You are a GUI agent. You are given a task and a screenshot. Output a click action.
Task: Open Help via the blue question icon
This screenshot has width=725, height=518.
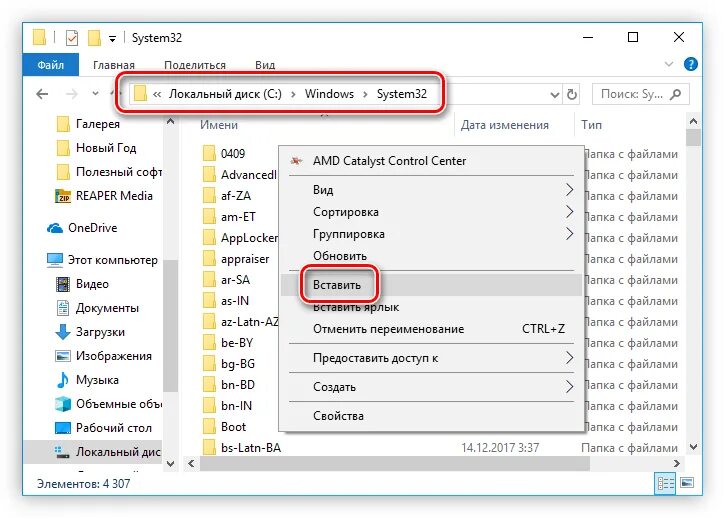[x=690, y=64]
